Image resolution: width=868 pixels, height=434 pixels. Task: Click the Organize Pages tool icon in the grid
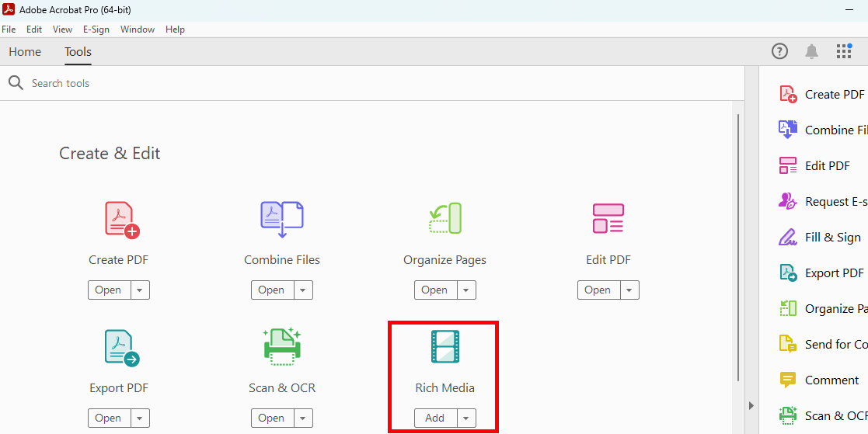[445, 218]
